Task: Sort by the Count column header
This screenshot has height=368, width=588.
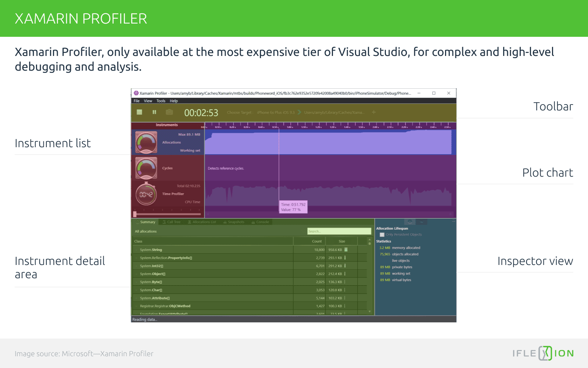Action: click(309, 241)
